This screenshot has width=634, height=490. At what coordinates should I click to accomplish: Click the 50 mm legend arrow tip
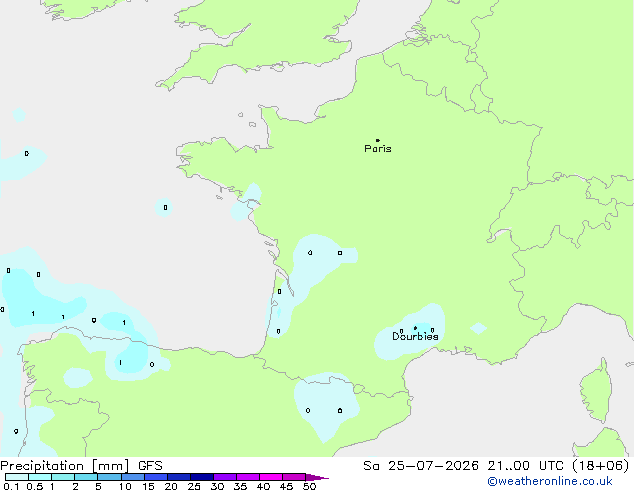317,477
